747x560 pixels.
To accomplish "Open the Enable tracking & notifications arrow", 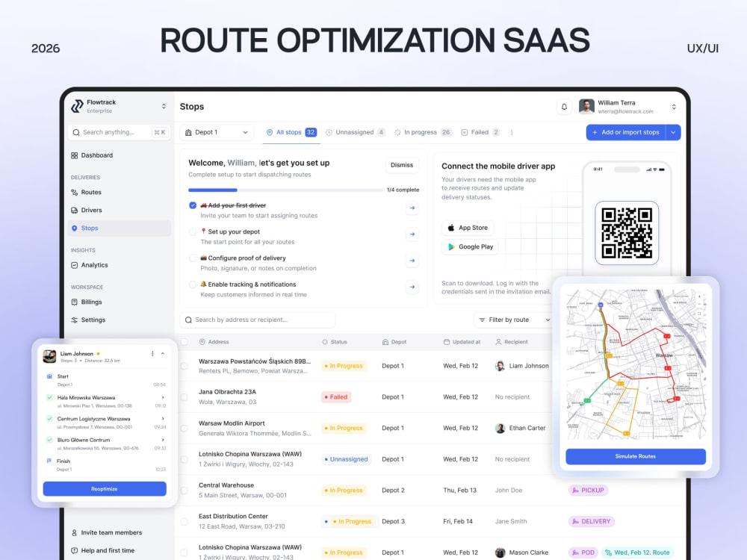I will tap(412, 287).
